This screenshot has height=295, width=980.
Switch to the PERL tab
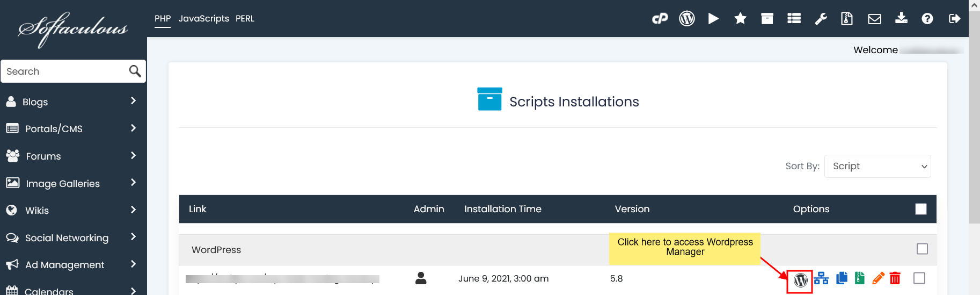point(245,18)
